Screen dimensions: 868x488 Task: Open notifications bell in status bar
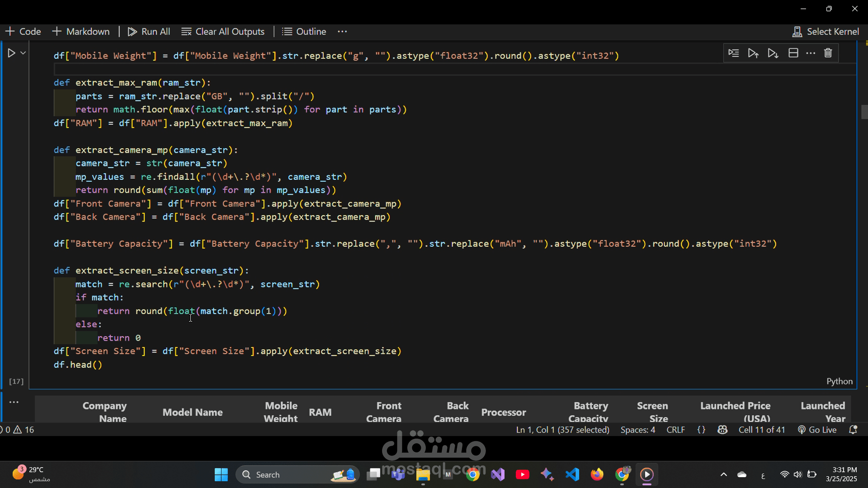coord(853,430)
